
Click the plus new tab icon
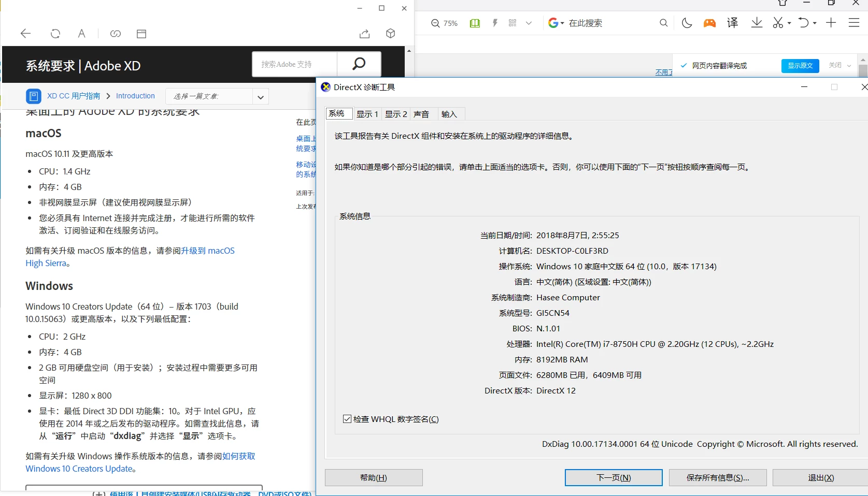coord(831,23)
